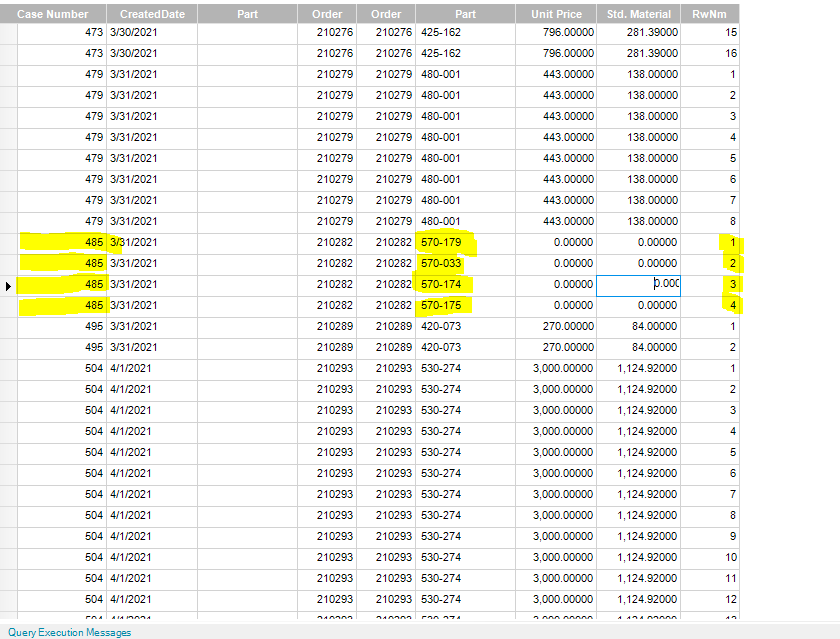The image size is (840, 639).
Task: Click case number 485 in RwNm 1 row
Action: 62,243
